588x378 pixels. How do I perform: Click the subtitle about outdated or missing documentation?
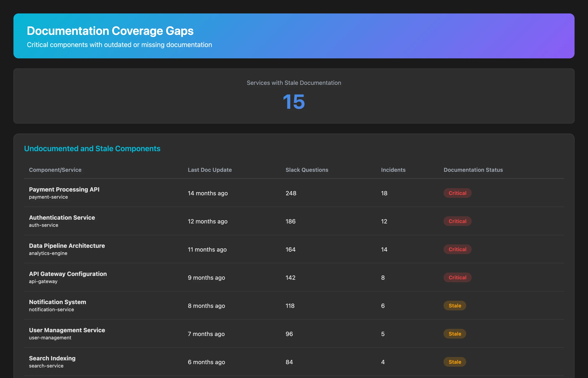119,45
